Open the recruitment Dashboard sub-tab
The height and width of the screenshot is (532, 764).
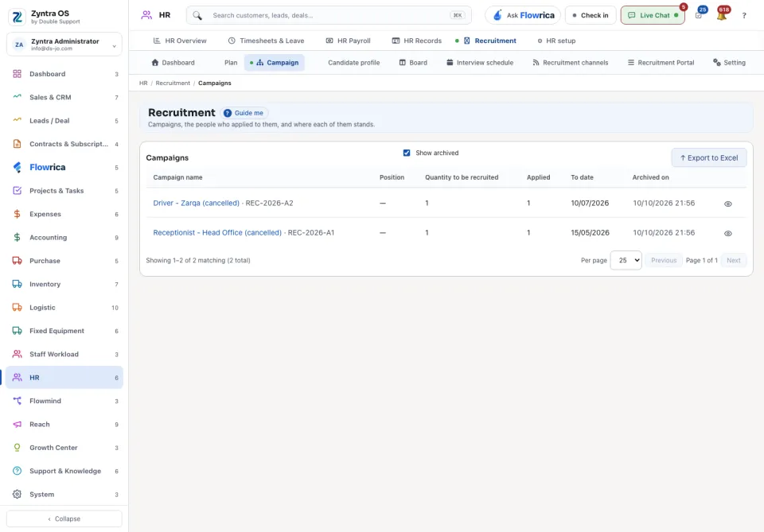pyautogui.click(x=173, y=63)
